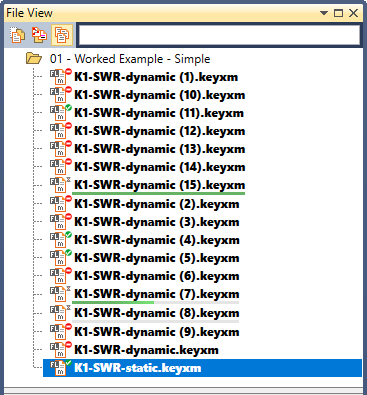Toggle the highlighted third toolbar view icon

point(62,35)
